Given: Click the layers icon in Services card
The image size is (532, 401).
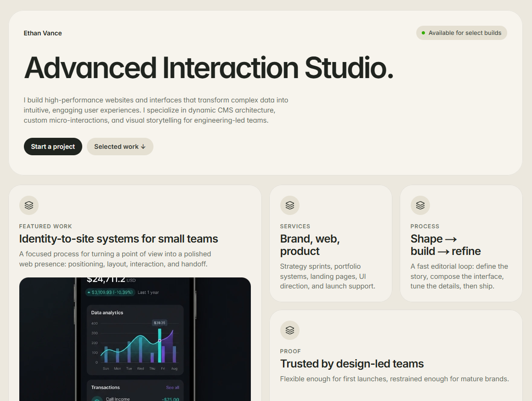Looking at the screenshot, I should [290, 205].
